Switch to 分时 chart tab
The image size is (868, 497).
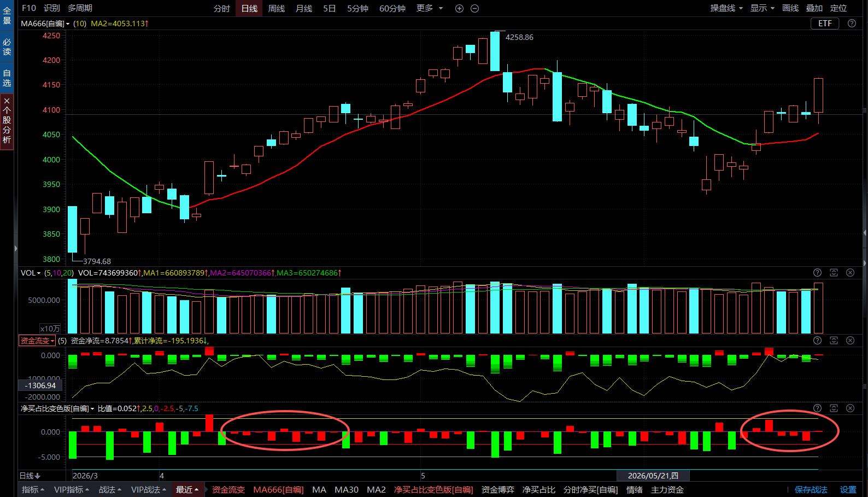pos(221,8)
